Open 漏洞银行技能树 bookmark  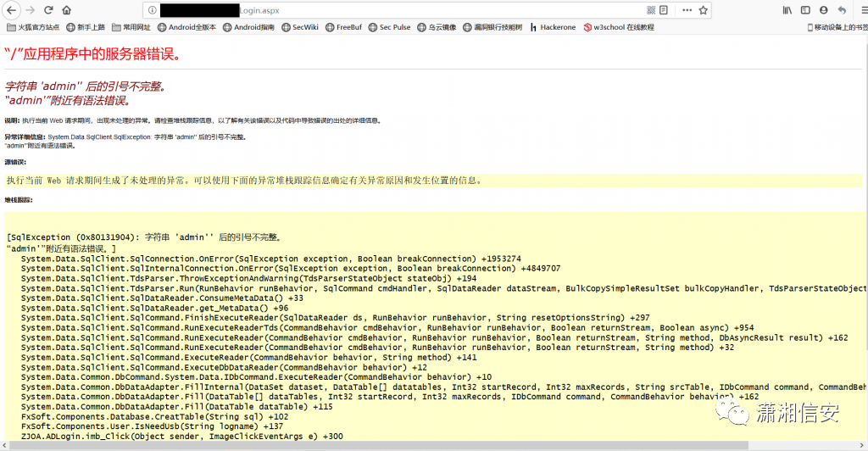pyautogui.click(x=492, y=27)
